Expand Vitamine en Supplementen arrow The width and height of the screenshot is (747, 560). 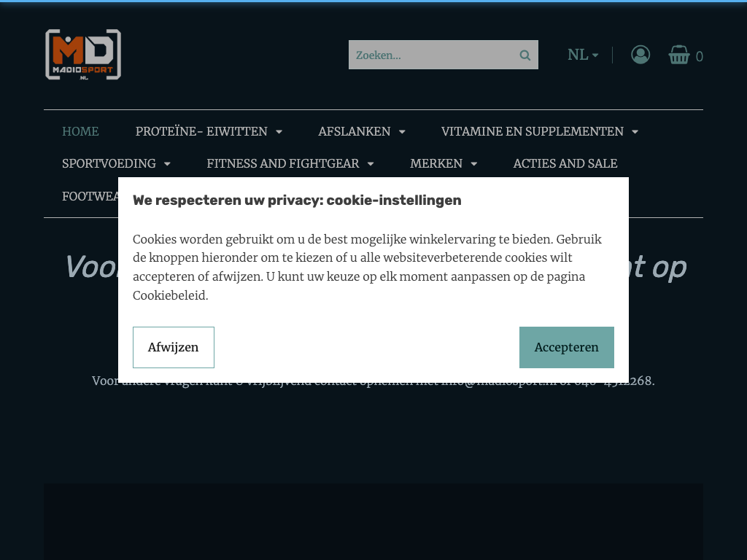tap(635, 132)
